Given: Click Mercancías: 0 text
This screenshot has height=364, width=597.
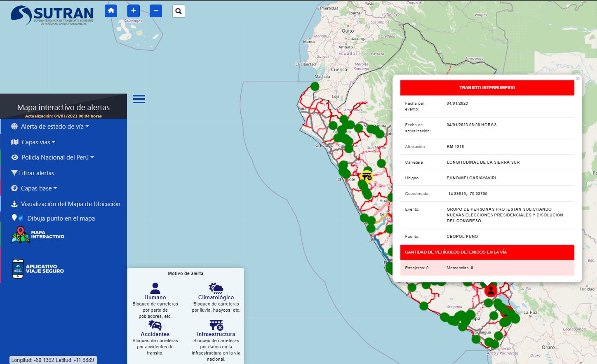Looking at the screenshot, I should pyautogui.click(x=460, y=268).
